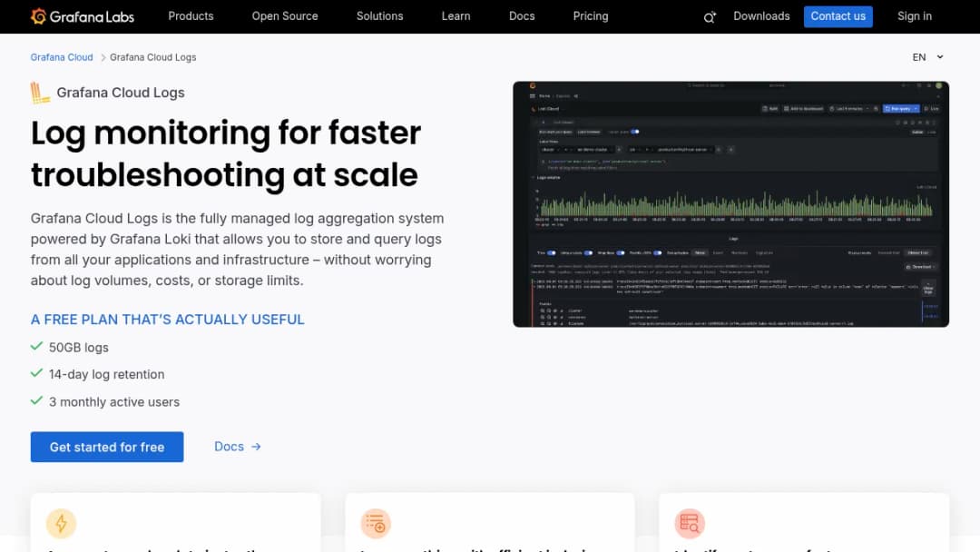Go to Docs in navigation bar

(x=522, y=16)
